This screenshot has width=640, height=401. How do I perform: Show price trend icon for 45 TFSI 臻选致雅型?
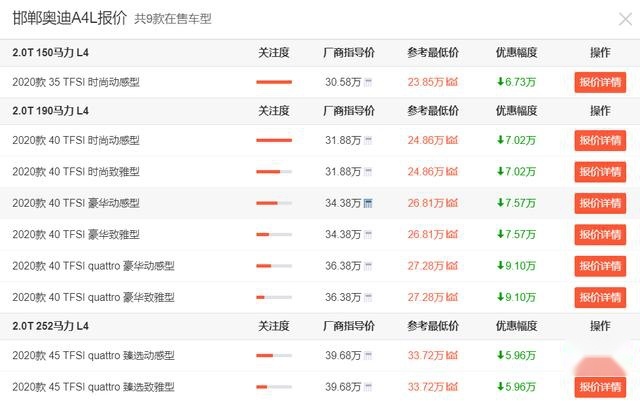452,386
